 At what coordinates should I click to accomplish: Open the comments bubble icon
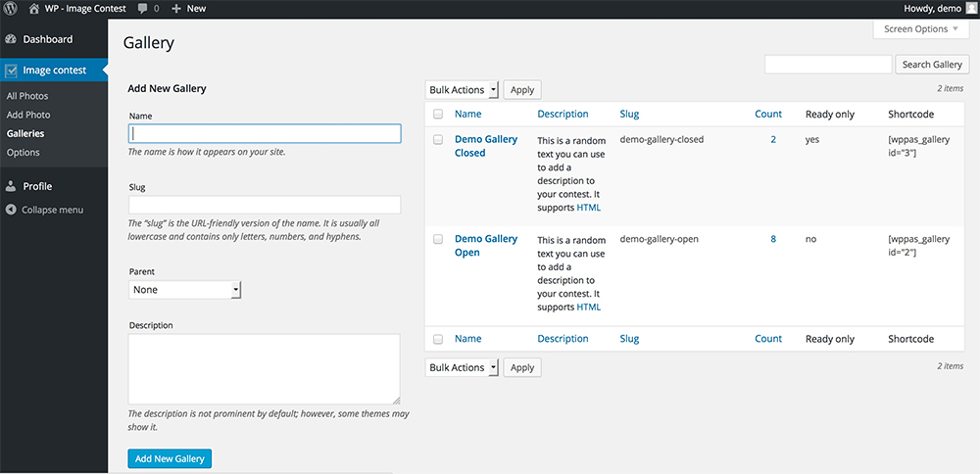[x=143, y=9]
